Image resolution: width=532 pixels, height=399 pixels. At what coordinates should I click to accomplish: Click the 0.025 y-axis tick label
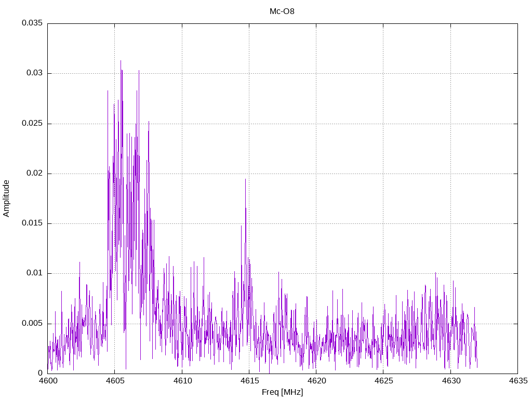32,124
